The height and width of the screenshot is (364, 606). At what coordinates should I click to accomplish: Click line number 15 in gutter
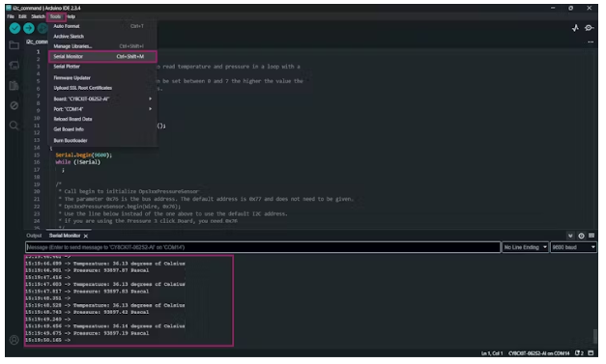click(37, 155)
